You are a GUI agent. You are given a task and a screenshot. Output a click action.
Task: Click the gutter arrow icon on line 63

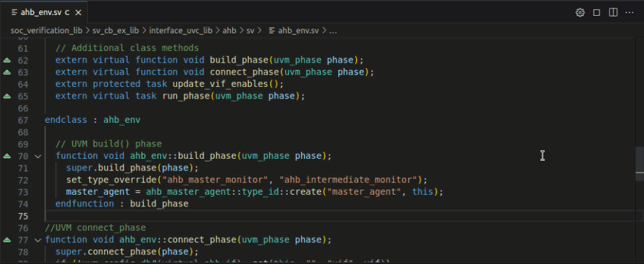pyautogui.click(x=7, y=72)
